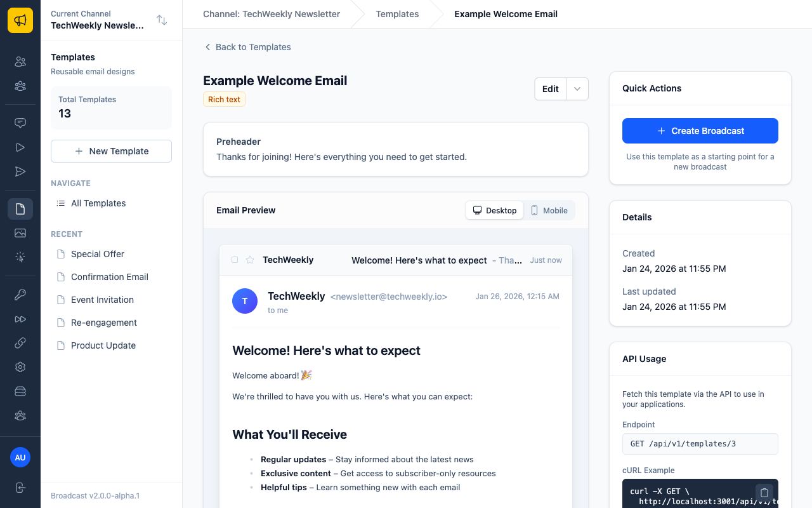Click the Current Channel TechWeekly Newsletter name

click(97, 25)
